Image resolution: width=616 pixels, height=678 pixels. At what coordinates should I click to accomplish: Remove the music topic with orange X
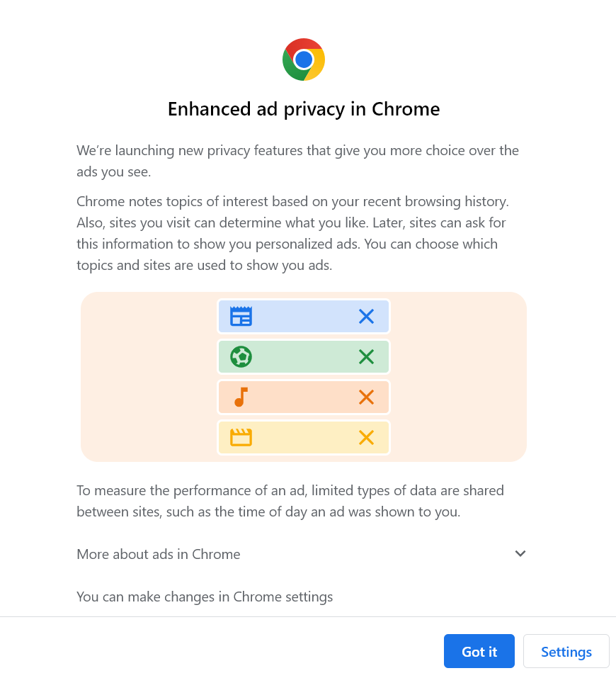coord(366,397)
